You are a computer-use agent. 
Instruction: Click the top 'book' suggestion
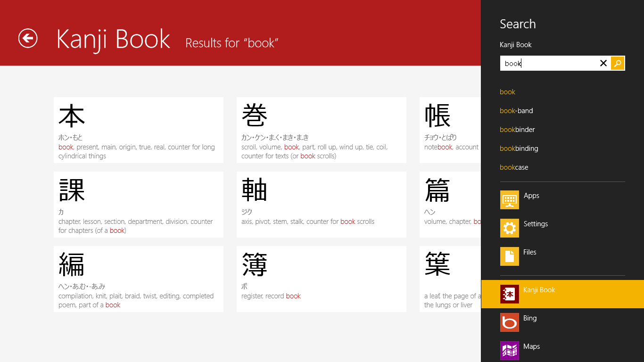507,92
